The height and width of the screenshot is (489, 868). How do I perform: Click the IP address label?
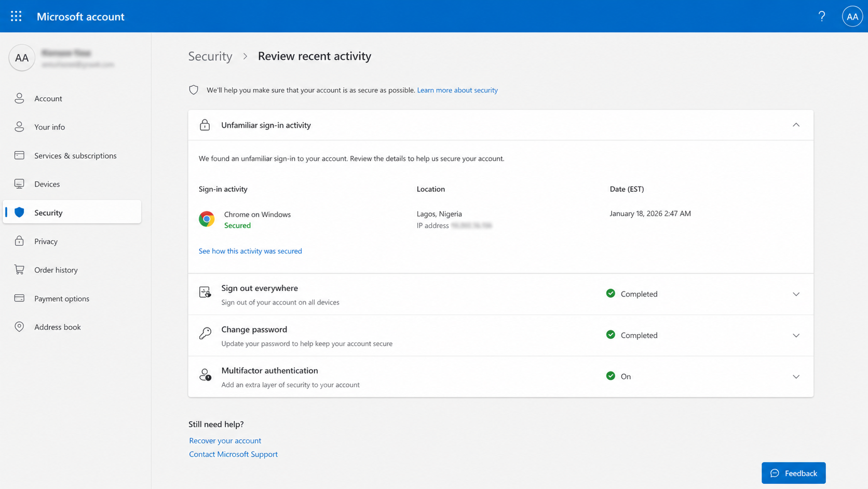pyautogui.click(x=432, y=226)
